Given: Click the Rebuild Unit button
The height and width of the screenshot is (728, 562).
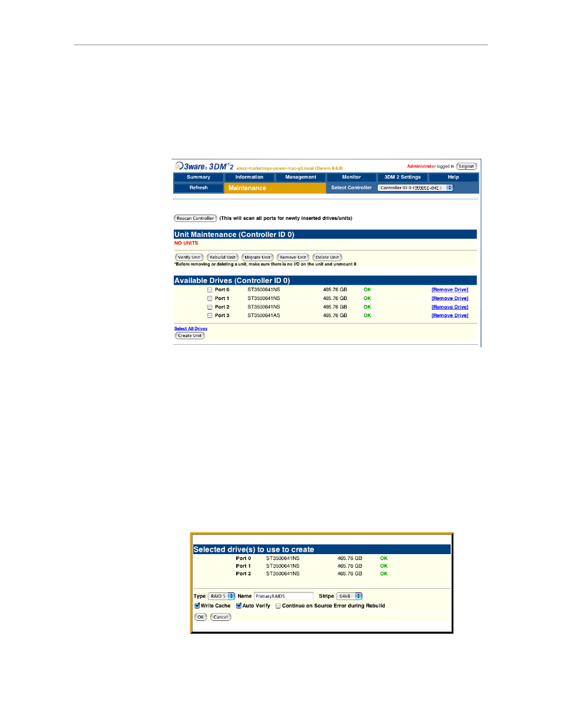Looking at the screenshot, I should pos(222,257).
